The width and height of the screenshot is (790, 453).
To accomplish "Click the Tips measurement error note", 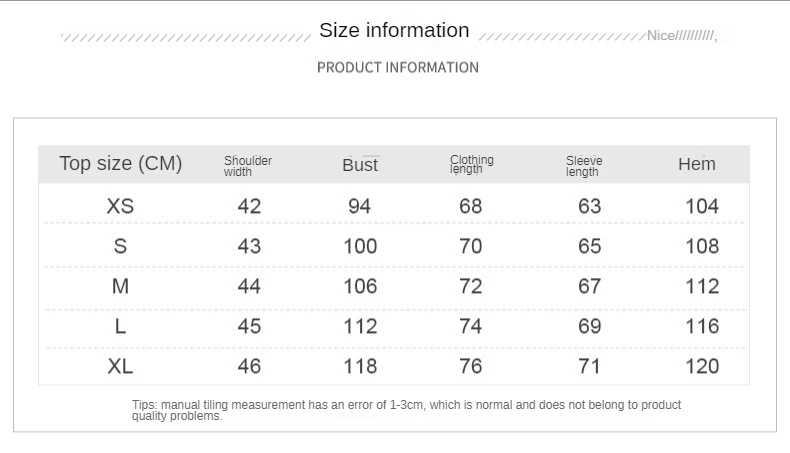I will (x=406, y=410).
